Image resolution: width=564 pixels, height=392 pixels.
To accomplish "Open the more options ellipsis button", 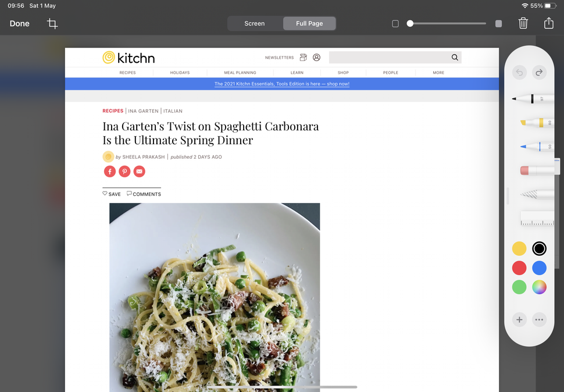I will point(539,319).
